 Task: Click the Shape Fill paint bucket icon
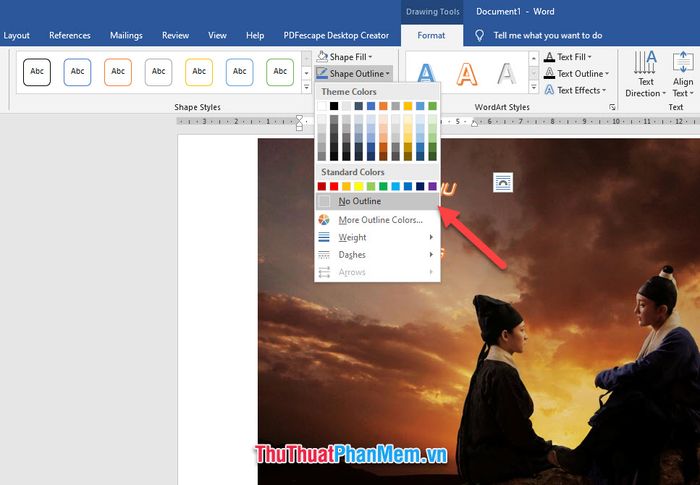322,57
